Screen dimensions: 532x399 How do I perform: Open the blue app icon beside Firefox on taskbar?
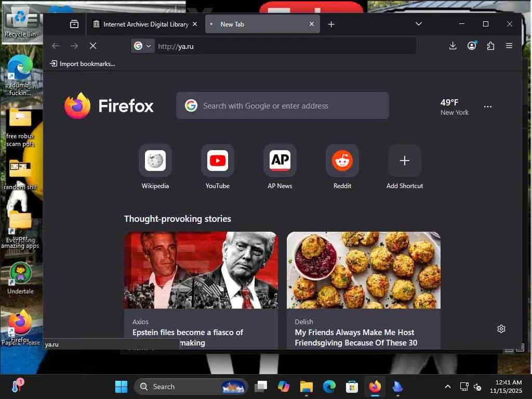coord(397,387)
